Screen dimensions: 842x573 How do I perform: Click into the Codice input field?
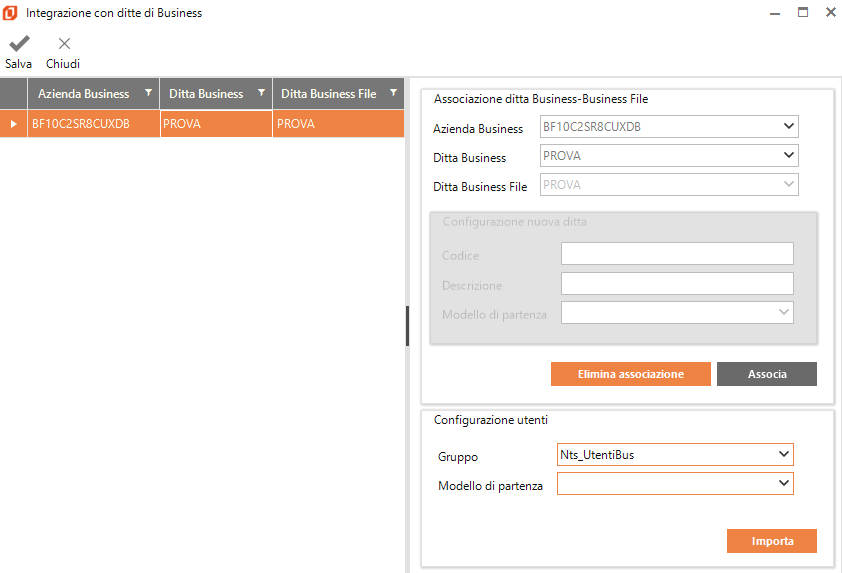[677, 253]
